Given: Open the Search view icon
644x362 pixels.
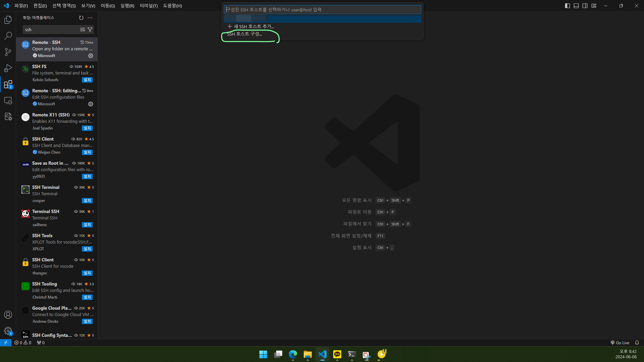Looking at the screenshot, I should click(x=8, y=36).
